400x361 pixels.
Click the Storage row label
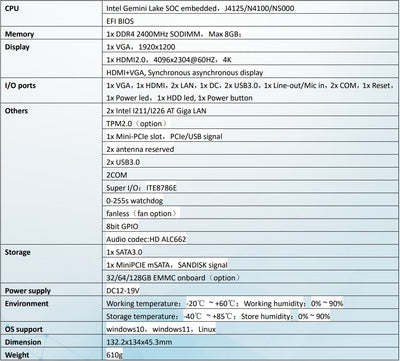(18, 252)
